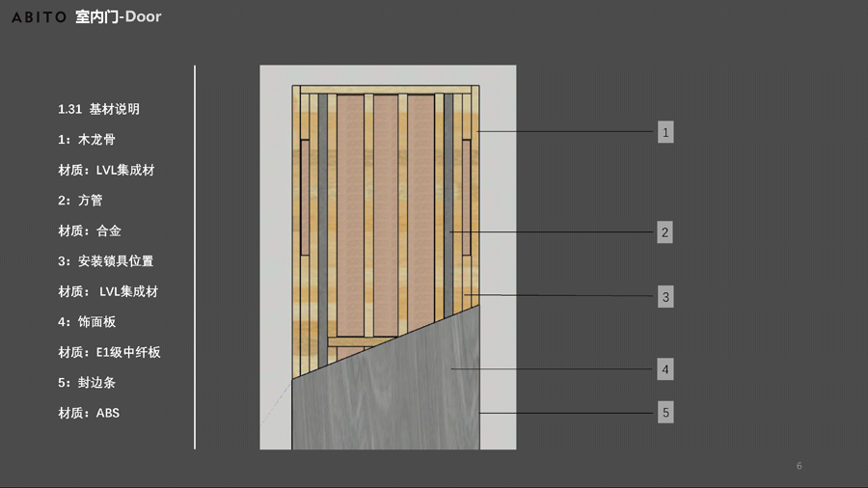Select callout number box 5
The height and width of the screenshot is (488, 868).
[x=665, y=413]
